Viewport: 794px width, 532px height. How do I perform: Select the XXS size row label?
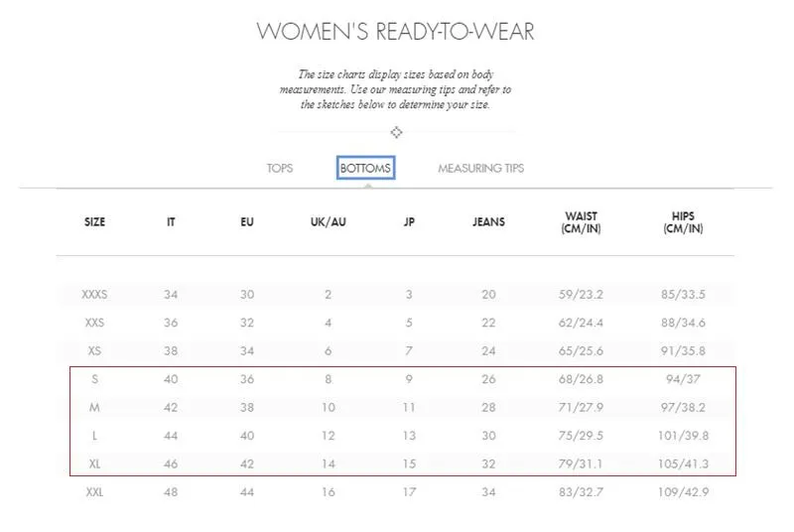(x=94, y=323)
